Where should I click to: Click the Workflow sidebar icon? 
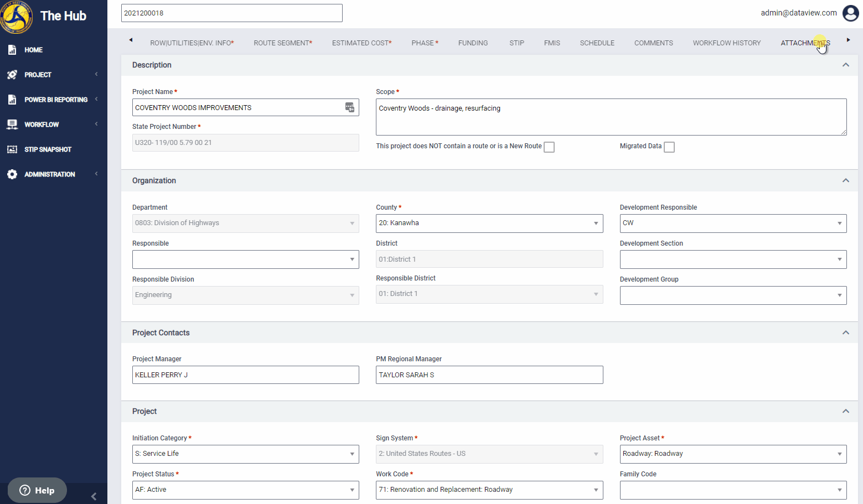[x=12, y=124]
